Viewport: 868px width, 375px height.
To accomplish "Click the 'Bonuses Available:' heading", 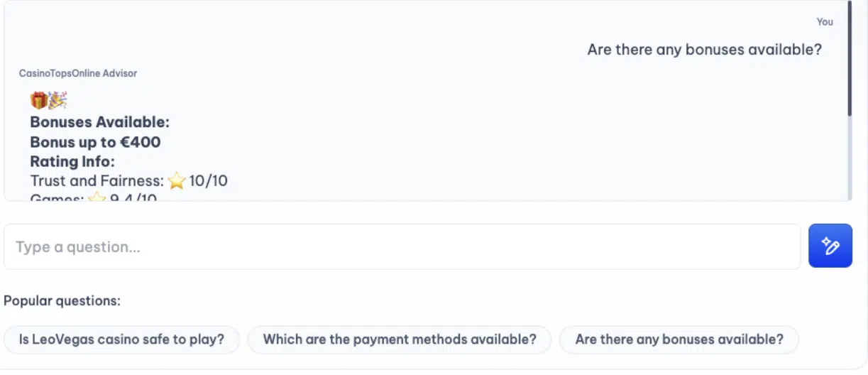I will click(100, 122).
